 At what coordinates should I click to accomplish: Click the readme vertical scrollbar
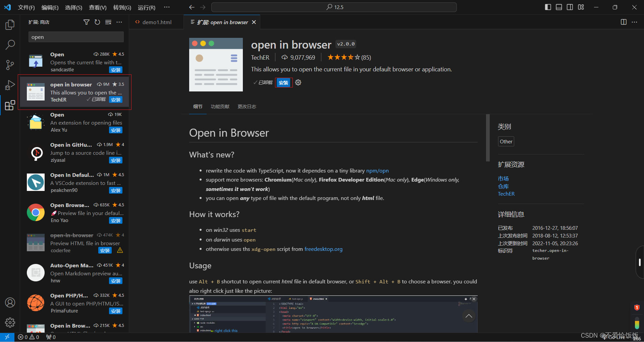pyautogui.click(x=488, y=138)
